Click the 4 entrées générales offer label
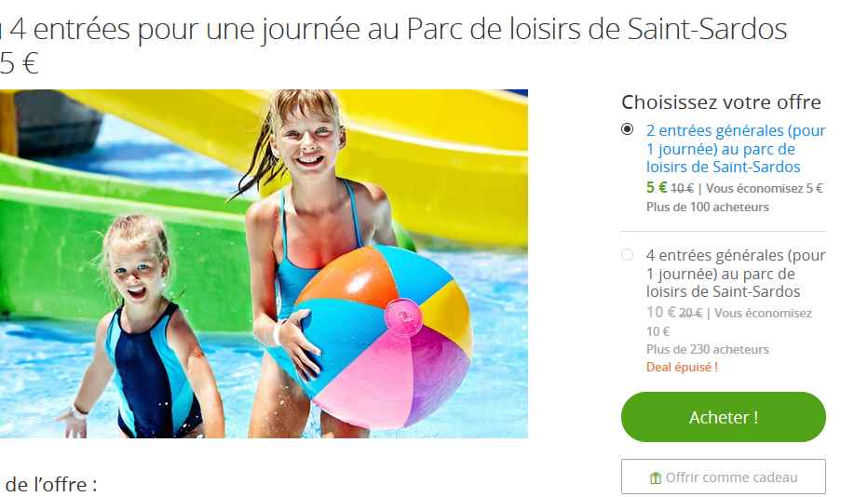Screen dimensions: 868x497 (736, 273)
